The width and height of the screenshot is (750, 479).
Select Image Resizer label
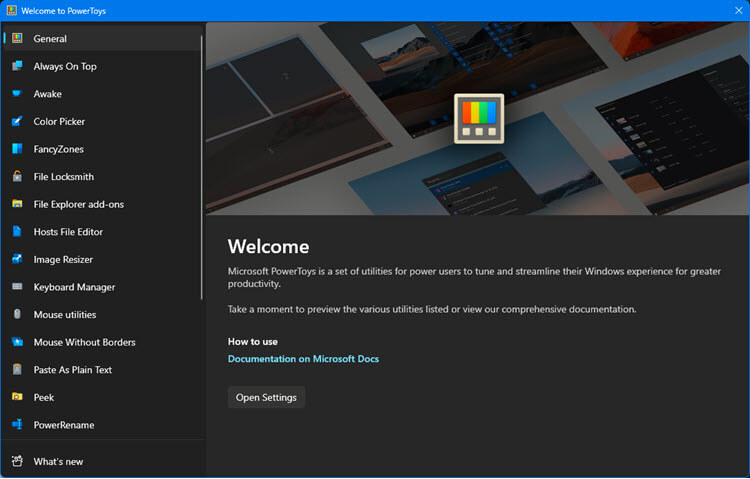point(63,259)
